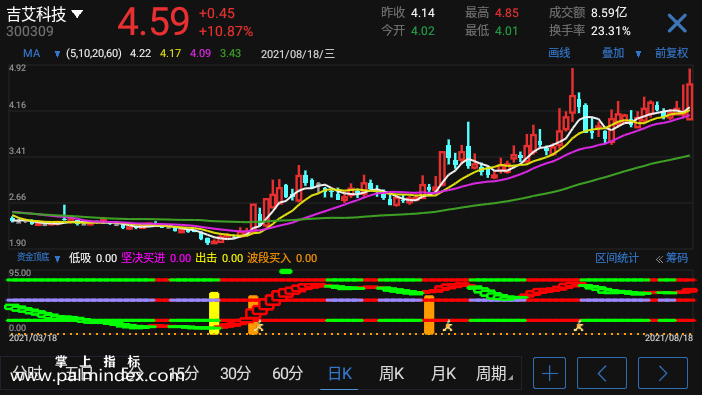Click the +10.87% change percentage
This screenshot has height=395, width=702.
click(226, 31)
